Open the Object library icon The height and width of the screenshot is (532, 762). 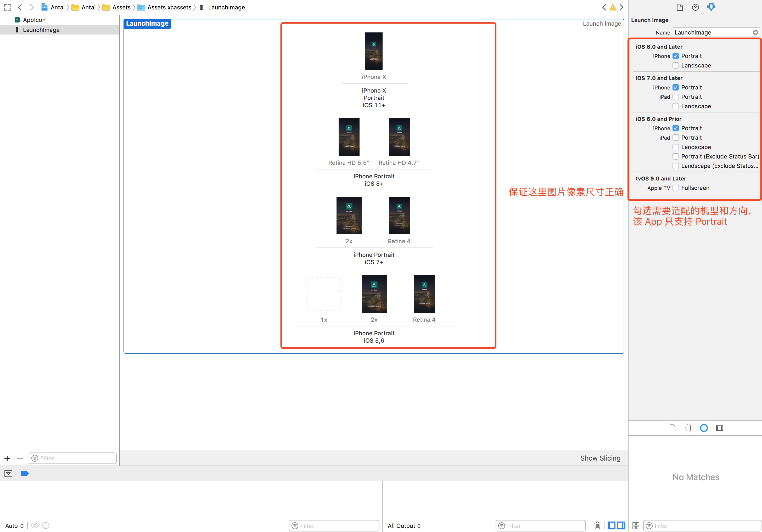(x=704, y=428)
